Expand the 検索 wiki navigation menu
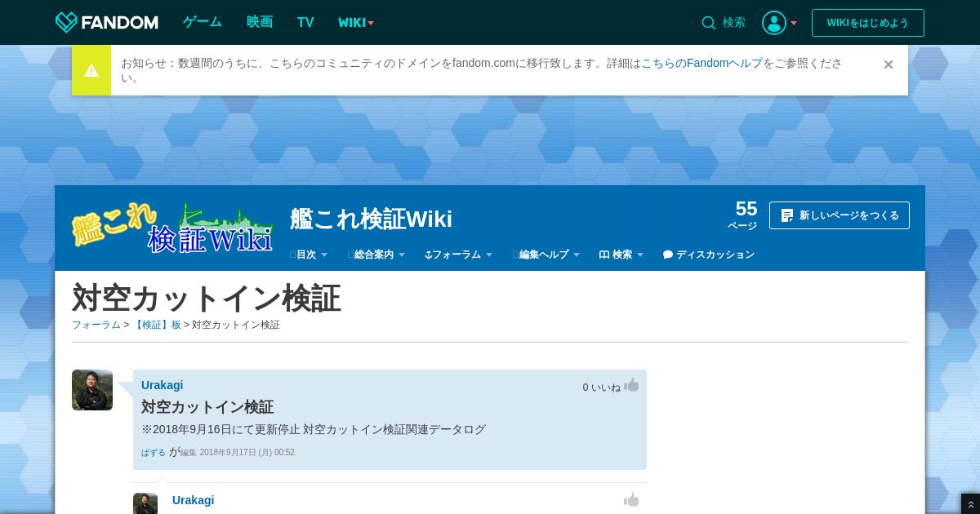The image size is (980, 514). [x=621, y=255]
